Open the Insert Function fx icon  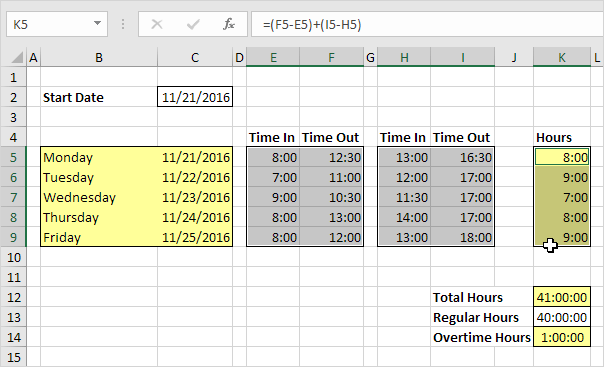[x=229, y=24]
